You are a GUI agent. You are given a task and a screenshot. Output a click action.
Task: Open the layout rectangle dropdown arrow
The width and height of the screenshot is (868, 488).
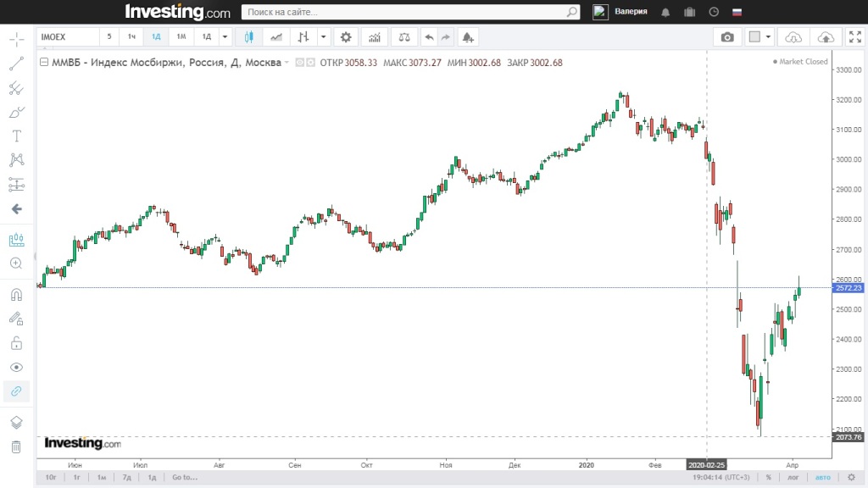coord(768,37)
